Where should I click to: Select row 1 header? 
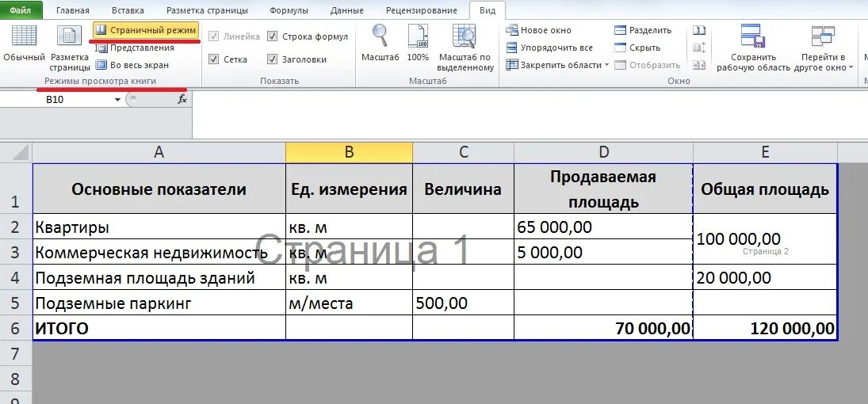coord(16,189)
